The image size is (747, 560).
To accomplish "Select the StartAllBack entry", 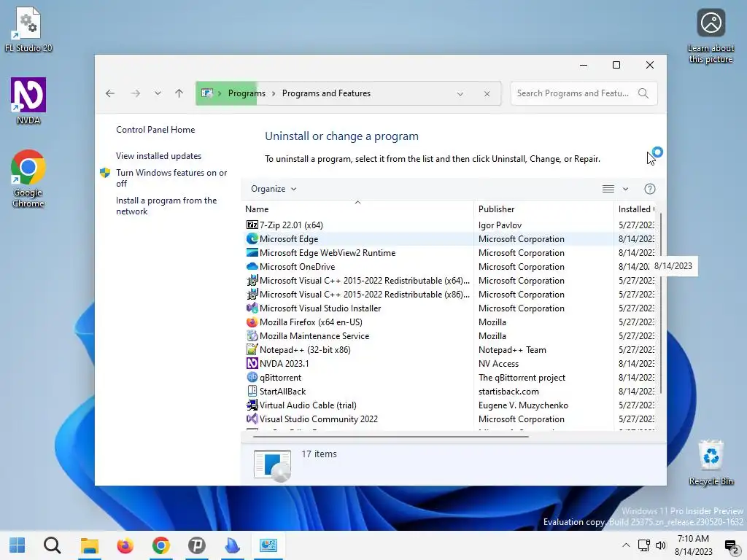I will pos(449,391).
